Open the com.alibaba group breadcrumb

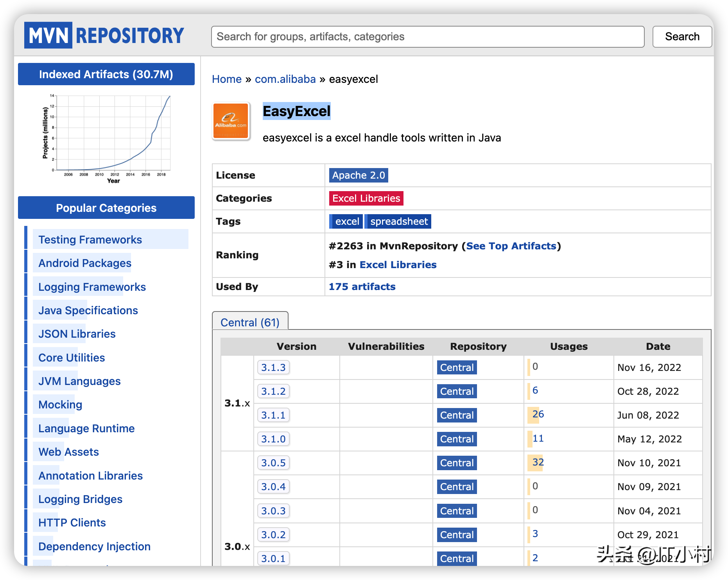coord(285,79)
